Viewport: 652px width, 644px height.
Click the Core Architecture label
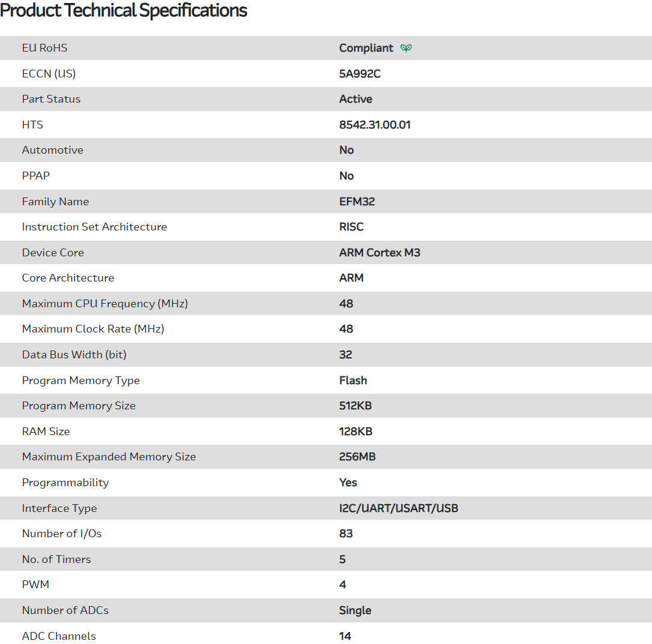[x=68, y=278]
